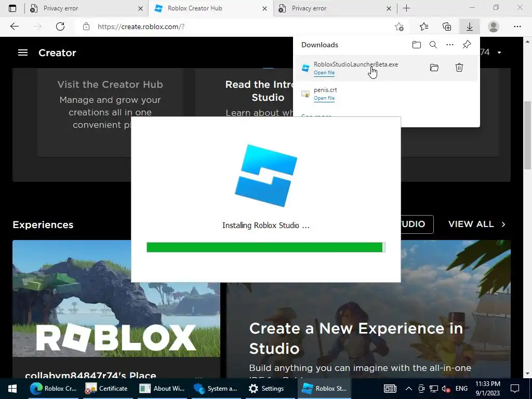Image resolution: width=532 pixels, height=399 pixels.
Task: Expand the account dropdown arrow
Action: [499, 52]
